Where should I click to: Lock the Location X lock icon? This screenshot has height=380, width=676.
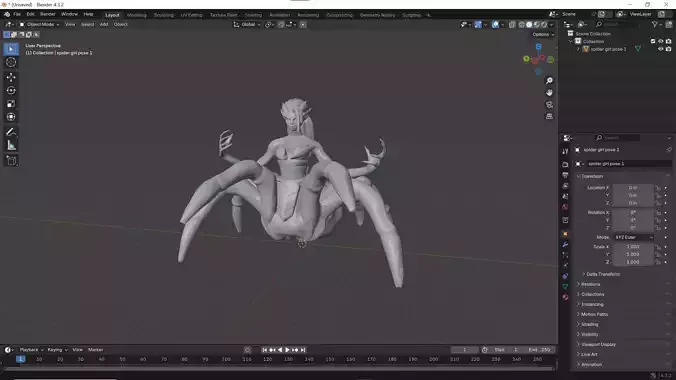pyautogui.click(x=658, y=188)
